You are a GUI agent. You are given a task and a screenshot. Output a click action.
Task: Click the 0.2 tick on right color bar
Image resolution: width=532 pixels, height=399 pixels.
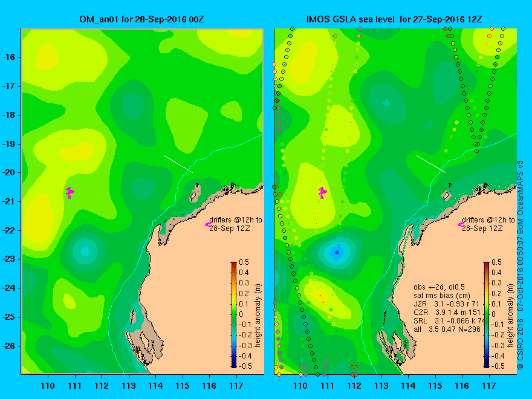[497, 293]
